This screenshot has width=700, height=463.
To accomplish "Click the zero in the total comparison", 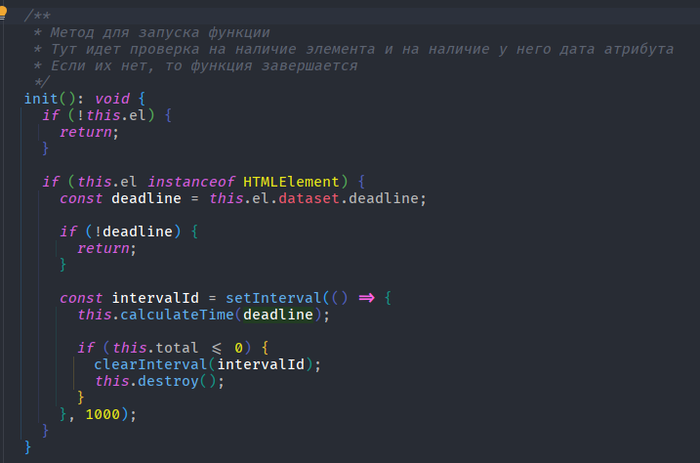I will pos(239,348).
